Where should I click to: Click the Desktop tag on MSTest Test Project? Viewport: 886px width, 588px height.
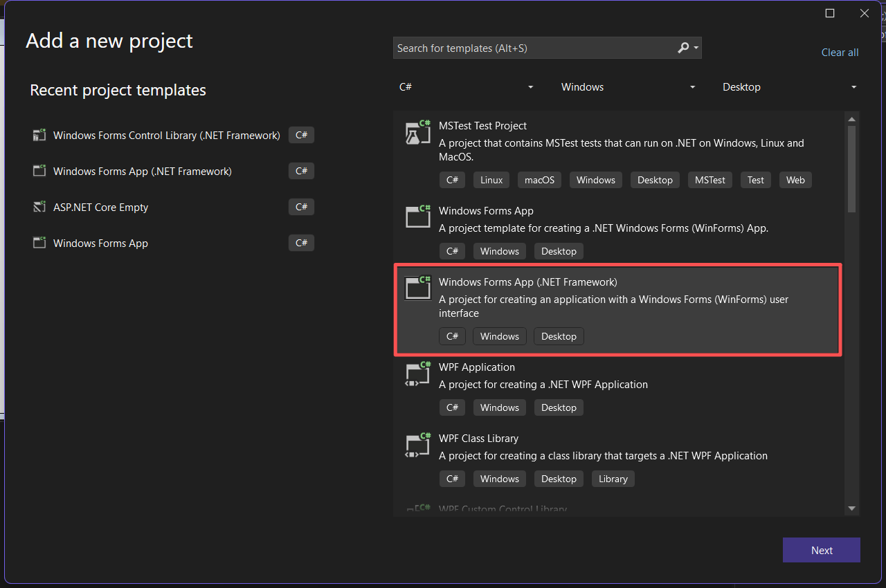pyautogui.click(x=655, y=180)
